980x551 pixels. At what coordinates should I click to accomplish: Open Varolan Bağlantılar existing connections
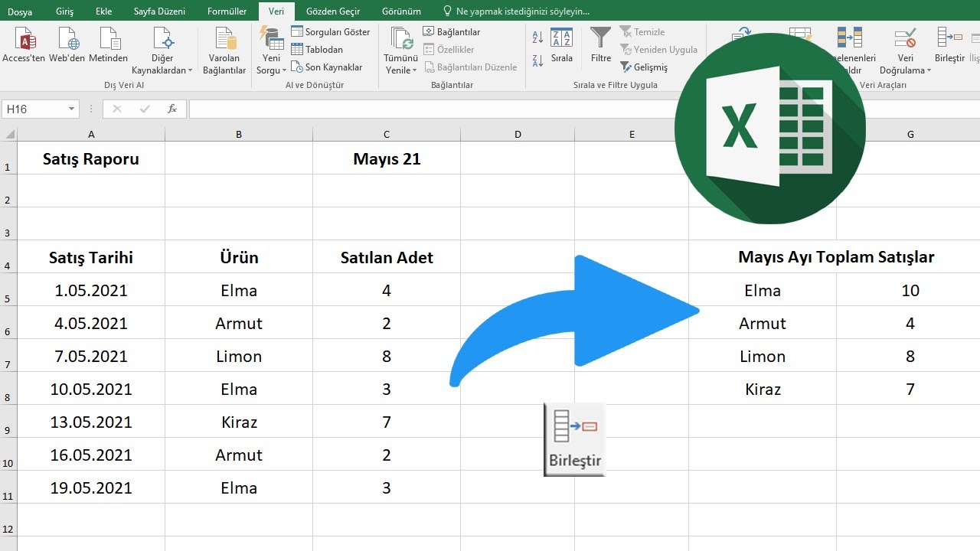pyautogui.click(x=224, y=51)
